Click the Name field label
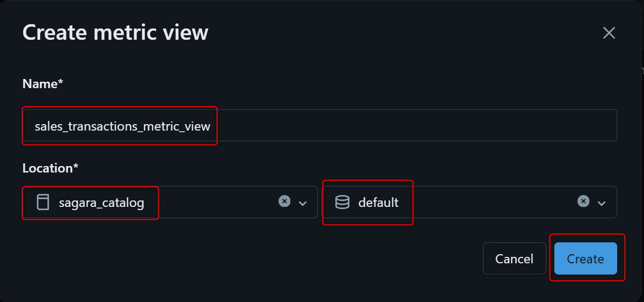The image size is (644, 302). (43, 84)
